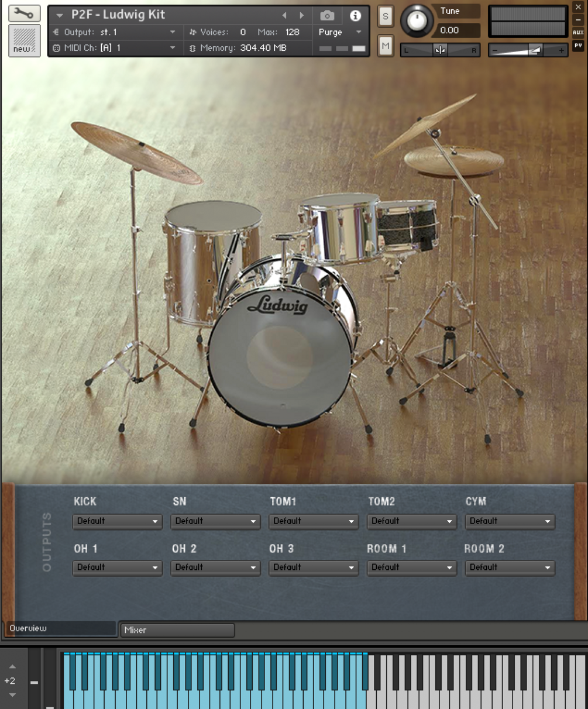Click the Max voices value 128
This screenshot has height=709, width=588.
pos(292,32)
